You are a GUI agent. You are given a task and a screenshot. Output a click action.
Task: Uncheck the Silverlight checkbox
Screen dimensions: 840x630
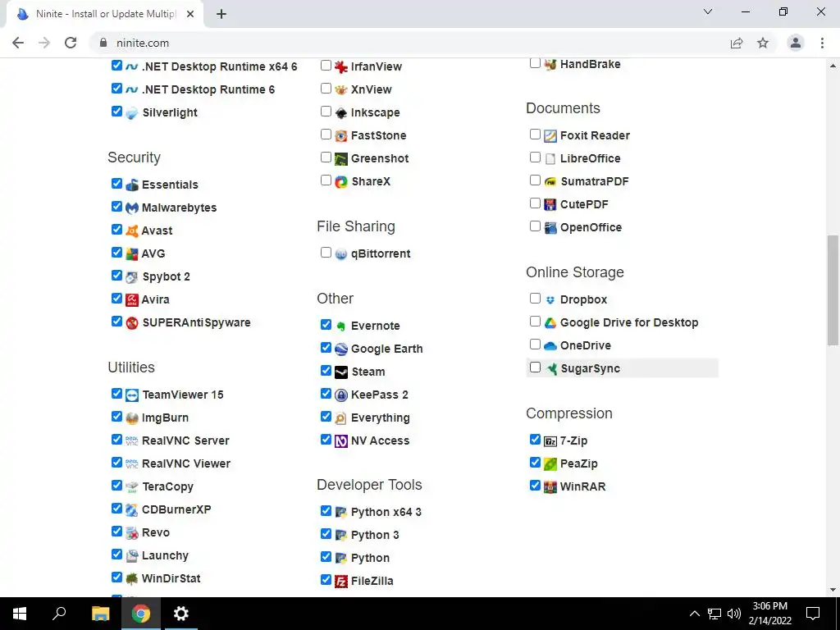pyautogui.click(x=116, y=111)
